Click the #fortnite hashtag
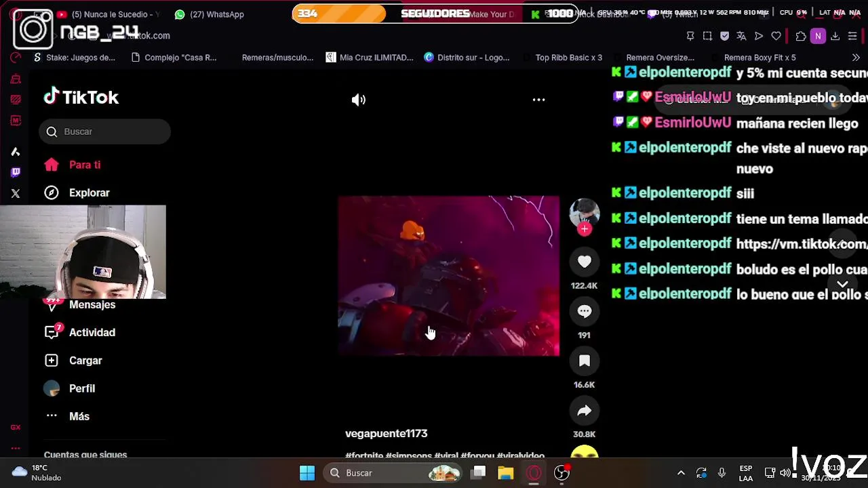 pos(364,456)
